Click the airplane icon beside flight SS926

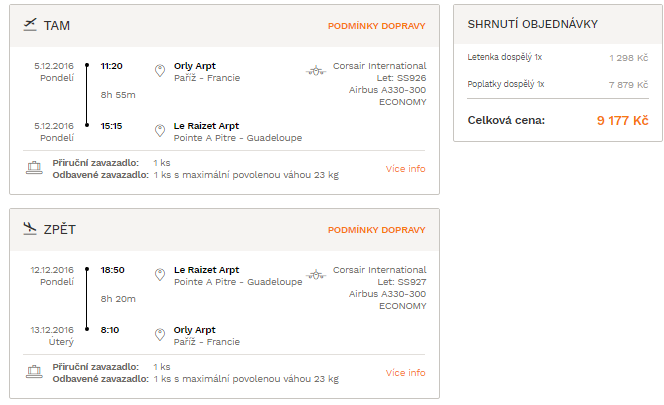tap(316, 71)
